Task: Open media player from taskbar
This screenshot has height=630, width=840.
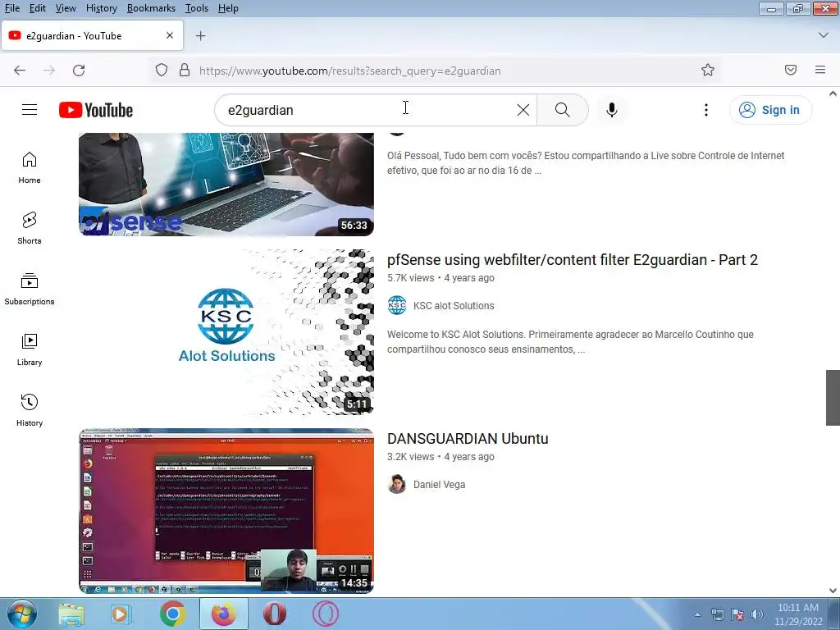Action: [x=121, y=614]
